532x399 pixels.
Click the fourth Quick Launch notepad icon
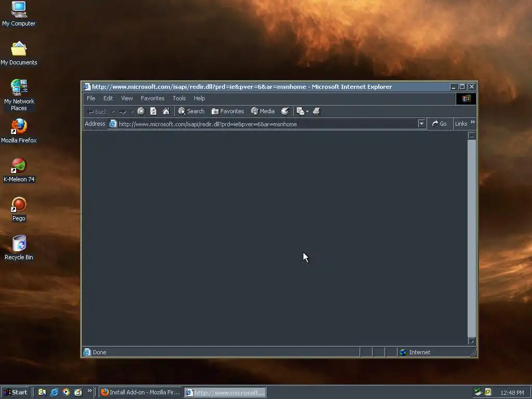pyautogui.click(x=78, y=392)
